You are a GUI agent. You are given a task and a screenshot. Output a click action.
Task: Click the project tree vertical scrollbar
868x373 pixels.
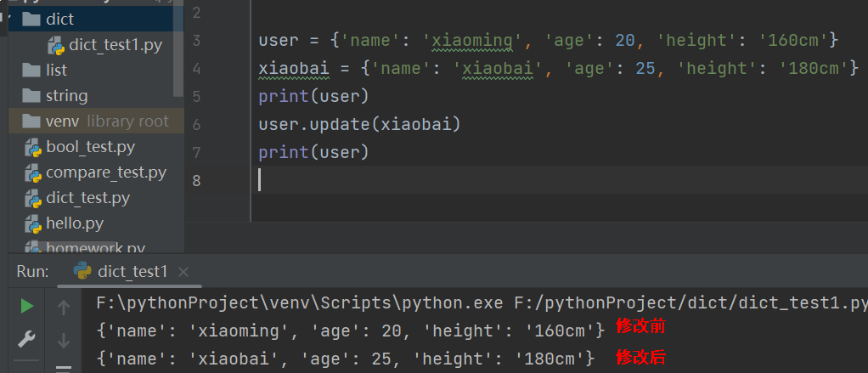[x=178, y=51]
